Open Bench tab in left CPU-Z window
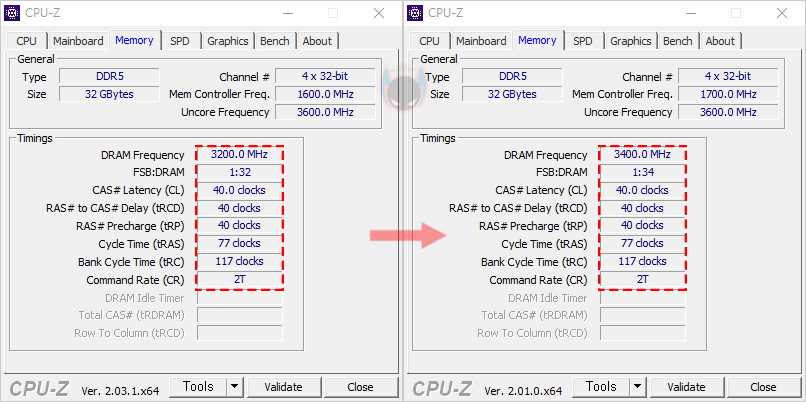 [x=274, y=41]
